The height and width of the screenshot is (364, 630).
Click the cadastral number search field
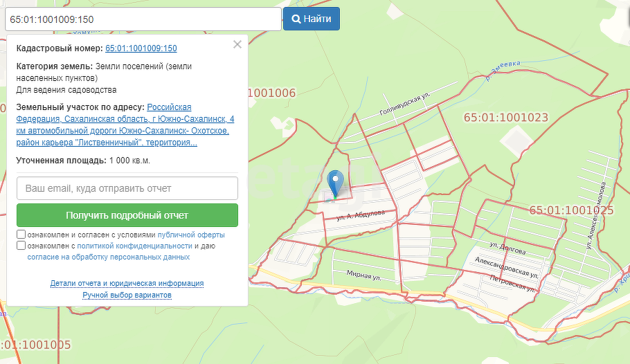coord(143,19)
